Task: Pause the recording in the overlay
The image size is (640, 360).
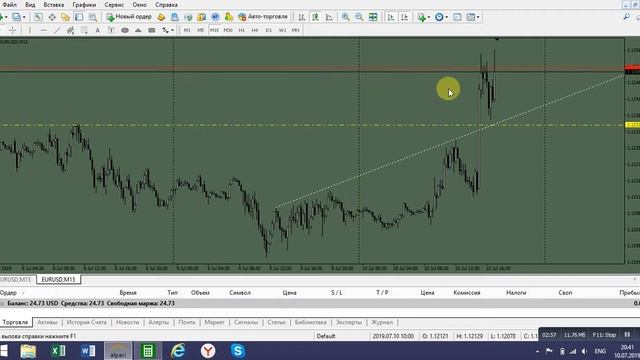Action: tap(627, 335)
